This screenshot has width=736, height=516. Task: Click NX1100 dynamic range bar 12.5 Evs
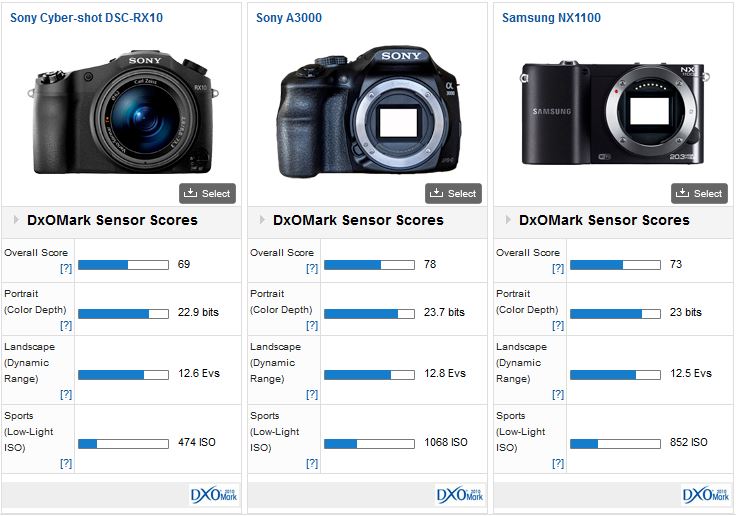click(x=615, y=374)
